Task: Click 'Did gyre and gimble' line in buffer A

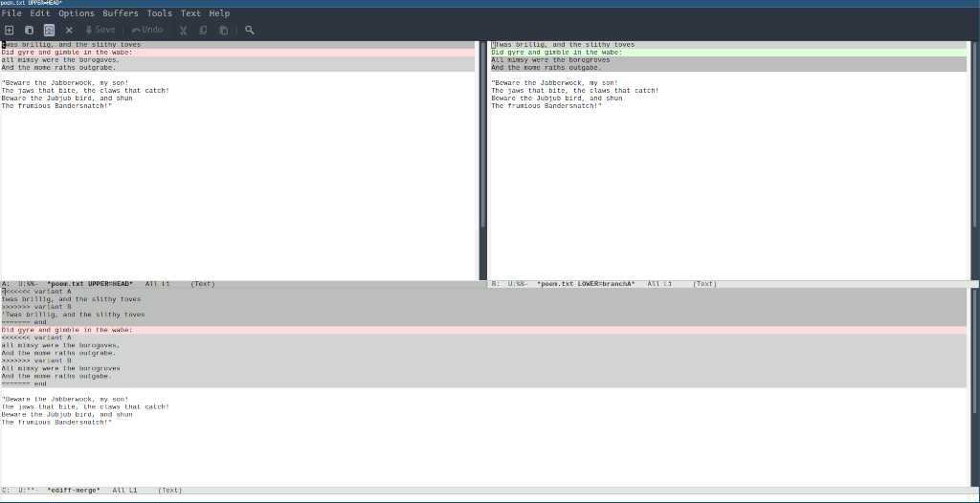Action: coord(67,53)
